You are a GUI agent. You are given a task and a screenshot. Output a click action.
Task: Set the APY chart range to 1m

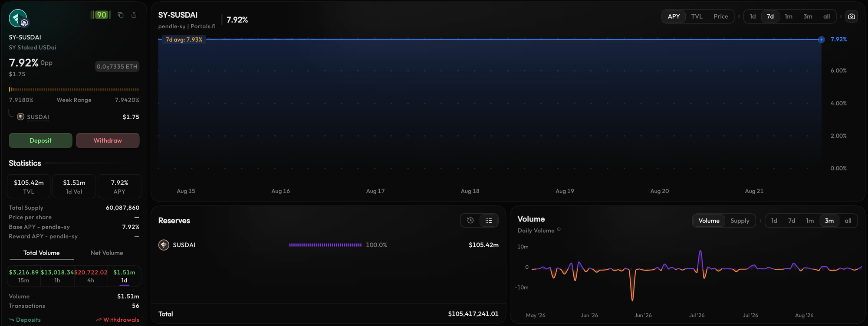pos(789,16)
